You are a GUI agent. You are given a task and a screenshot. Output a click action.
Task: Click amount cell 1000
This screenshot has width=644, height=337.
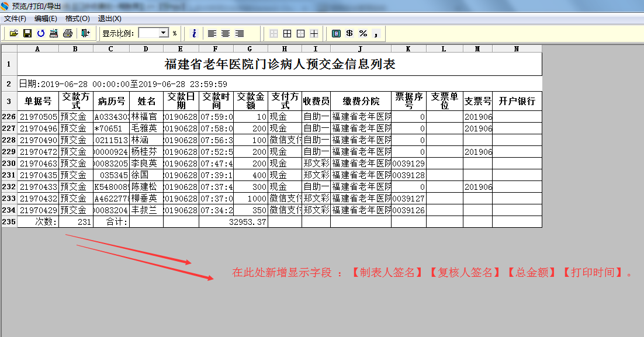(x=251, y=198)
